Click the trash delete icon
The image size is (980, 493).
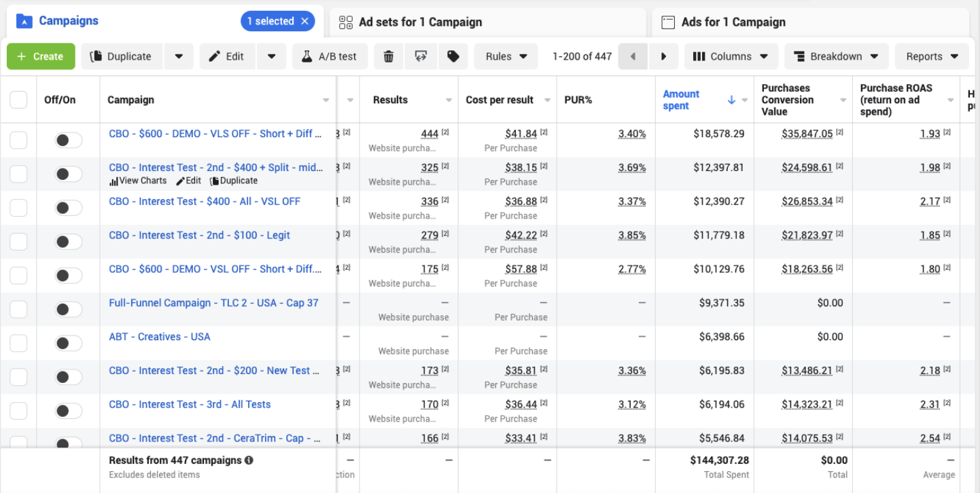pos(389,56)
